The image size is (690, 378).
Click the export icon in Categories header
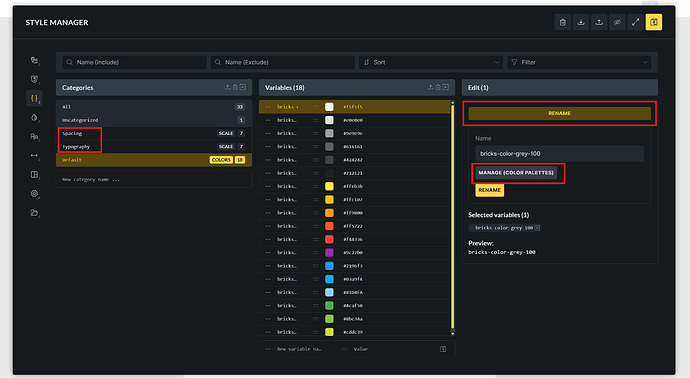[x=228, y=88]
